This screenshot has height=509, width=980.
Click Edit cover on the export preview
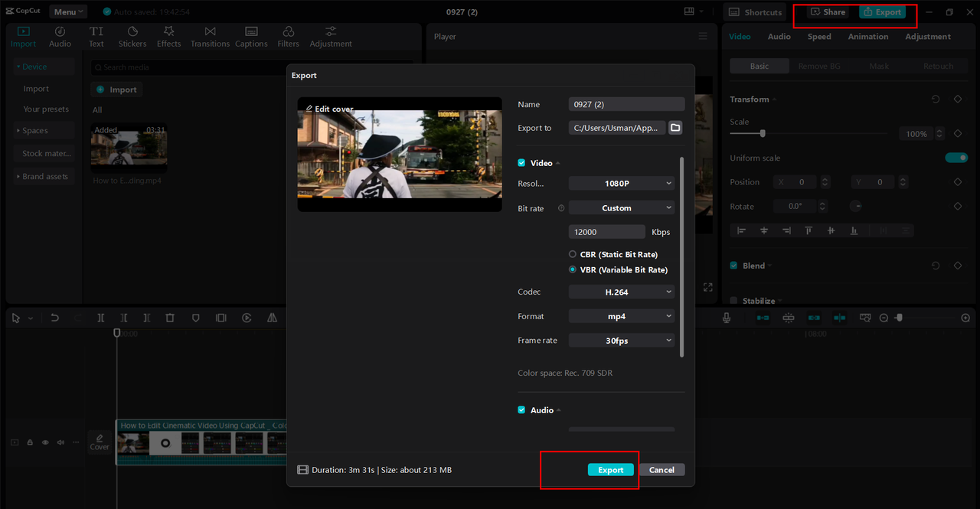click(329, 109)
